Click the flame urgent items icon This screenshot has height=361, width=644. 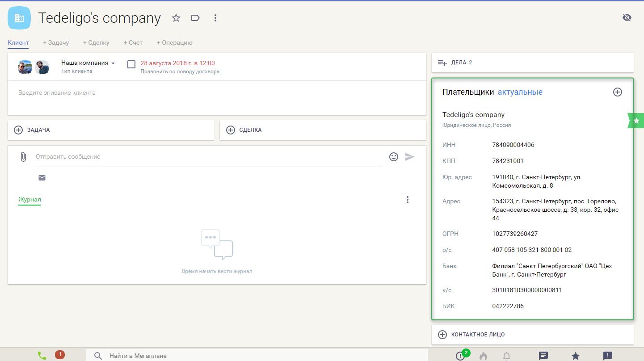(x=483, y=356)
